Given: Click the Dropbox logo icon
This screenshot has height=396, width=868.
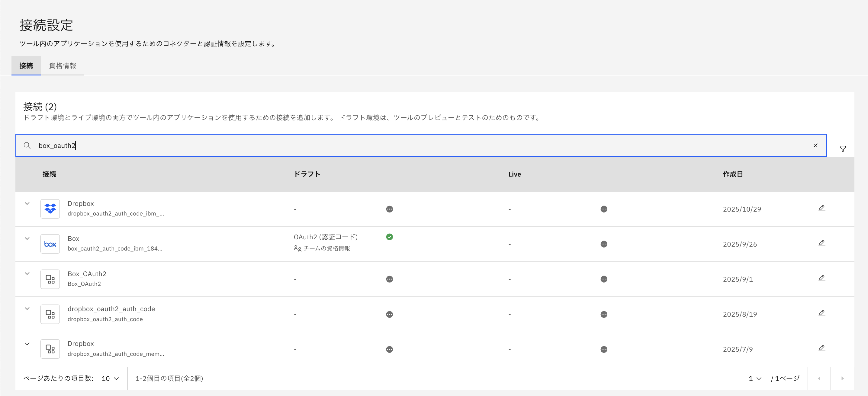Looking at the screenshot, I should (50, 209).
